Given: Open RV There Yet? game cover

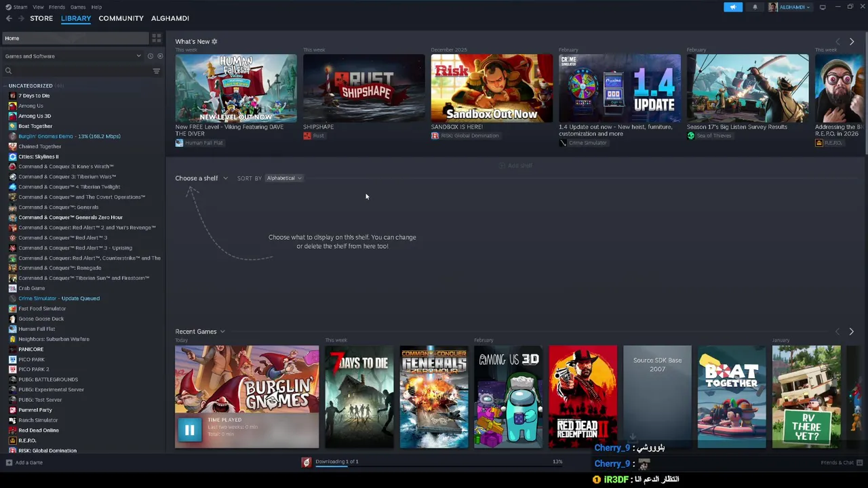Looking at the screenshot, I should click(806, 396).
